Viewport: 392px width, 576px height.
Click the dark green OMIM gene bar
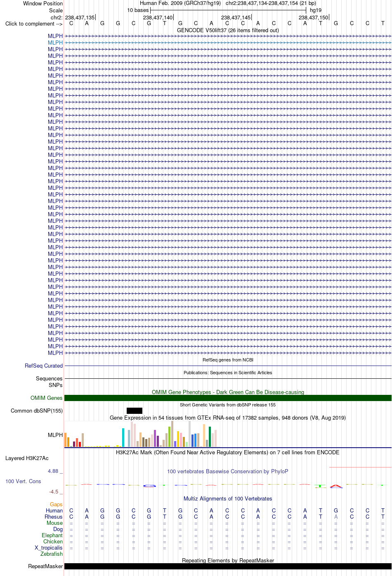[x=228, y=398]
